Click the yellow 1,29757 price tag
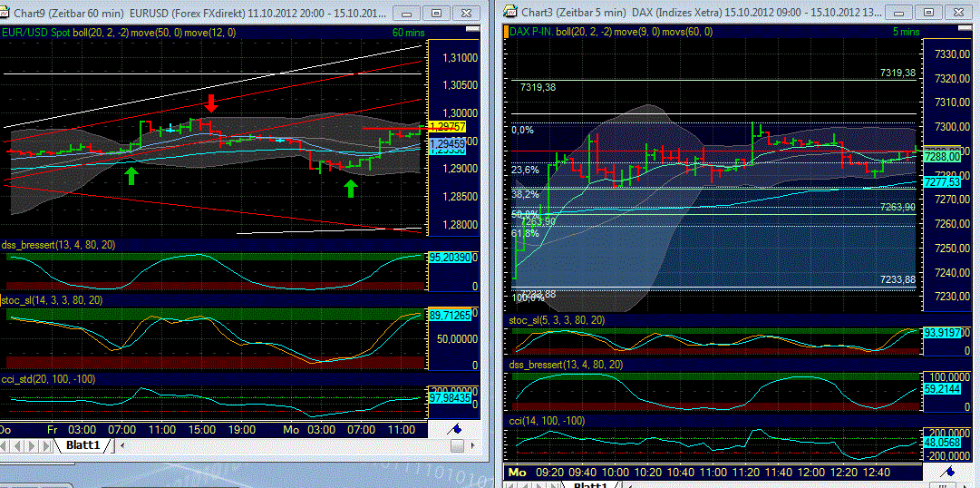Screen dimensions: 980x488 (x=447, y=127)
